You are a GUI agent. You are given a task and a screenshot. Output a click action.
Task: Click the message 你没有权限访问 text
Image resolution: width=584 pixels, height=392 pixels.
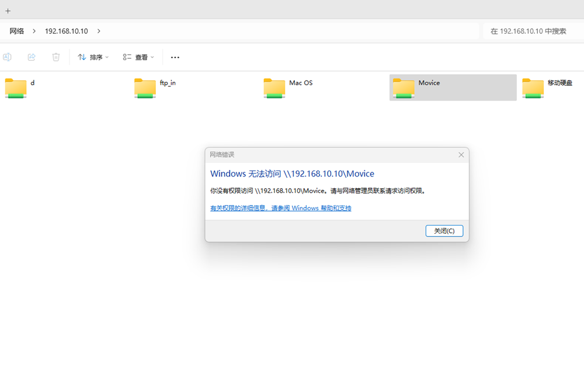318,191
